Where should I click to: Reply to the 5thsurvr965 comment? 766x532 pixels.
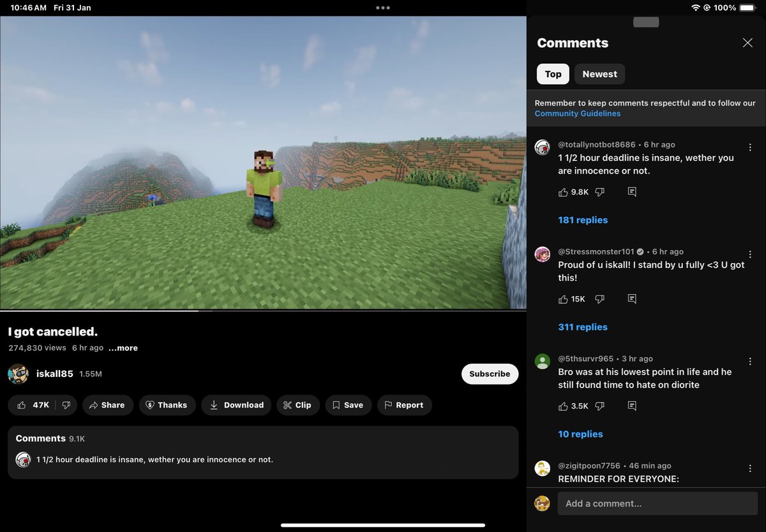632,406
